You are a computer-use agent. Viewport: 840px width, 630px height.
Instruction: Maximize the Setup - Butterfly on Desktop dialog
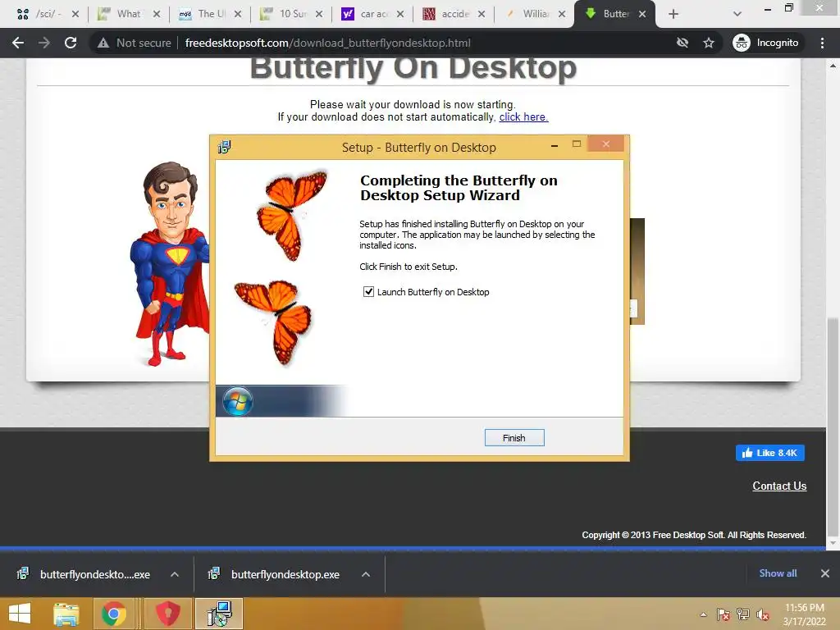click(x=577, y=144)
